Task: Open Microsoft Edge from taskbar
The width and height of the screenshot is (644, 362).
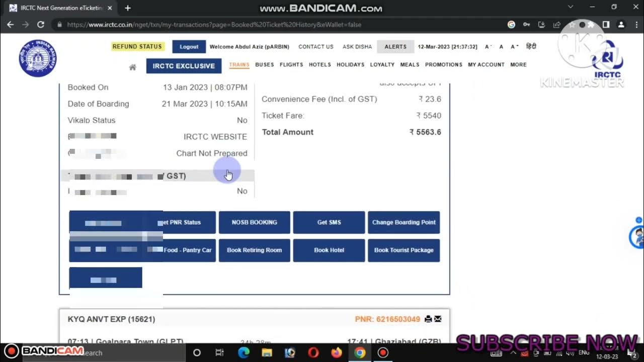Action: coord(244,352)
